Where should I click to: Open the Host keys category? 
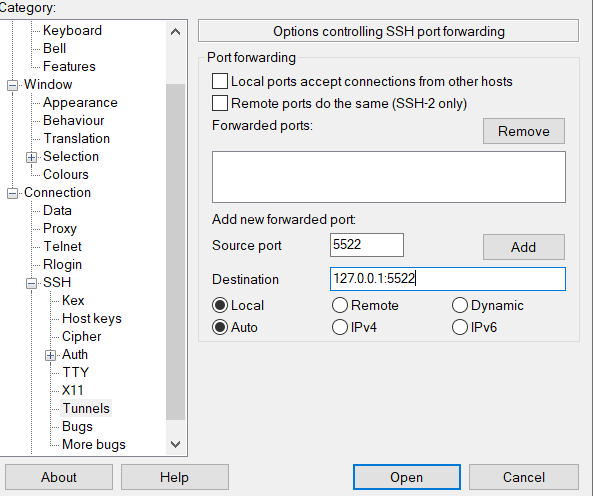(92, 318)
